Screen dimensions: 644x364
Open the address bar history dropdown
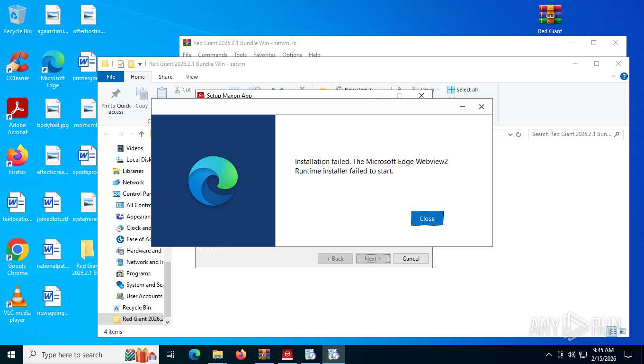tap(510, 134)
